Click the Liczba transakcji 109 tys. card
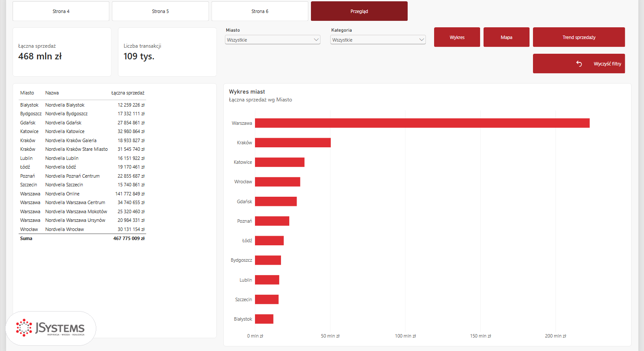644x351 pixels. pyautogui.click(x=167, y=52)
